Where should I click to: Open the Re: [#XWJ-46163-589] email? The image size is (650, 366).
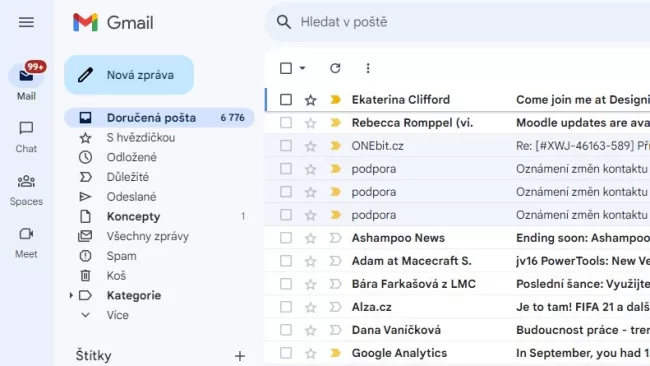coord(583,145)
